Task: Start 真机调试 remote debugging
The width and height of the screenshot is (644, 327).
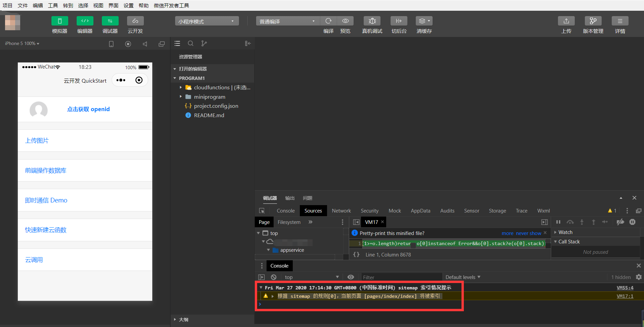Action: [x=372, y=21]
